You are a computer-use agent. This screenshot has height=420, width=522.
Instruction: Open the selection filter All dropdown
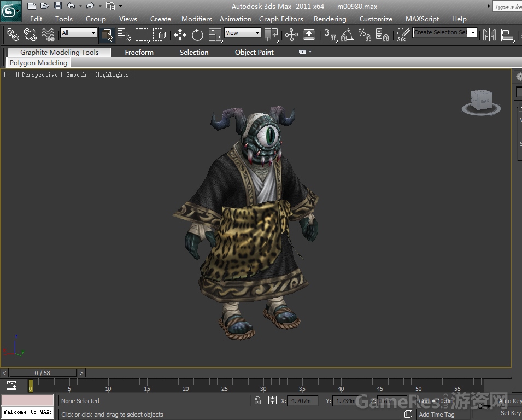coord(79,33)
